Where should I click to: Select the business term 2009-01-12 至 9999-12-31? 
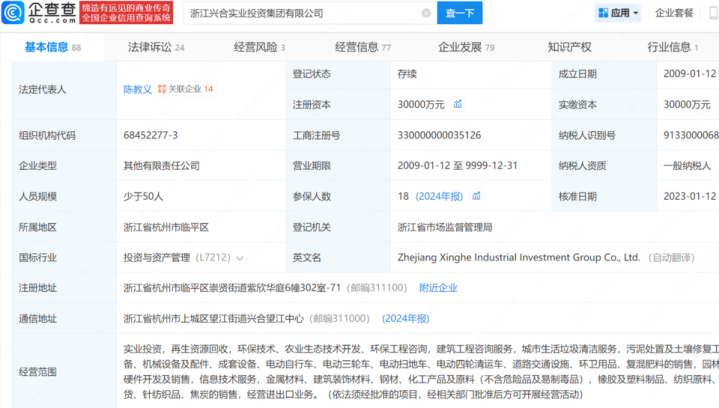457,165
